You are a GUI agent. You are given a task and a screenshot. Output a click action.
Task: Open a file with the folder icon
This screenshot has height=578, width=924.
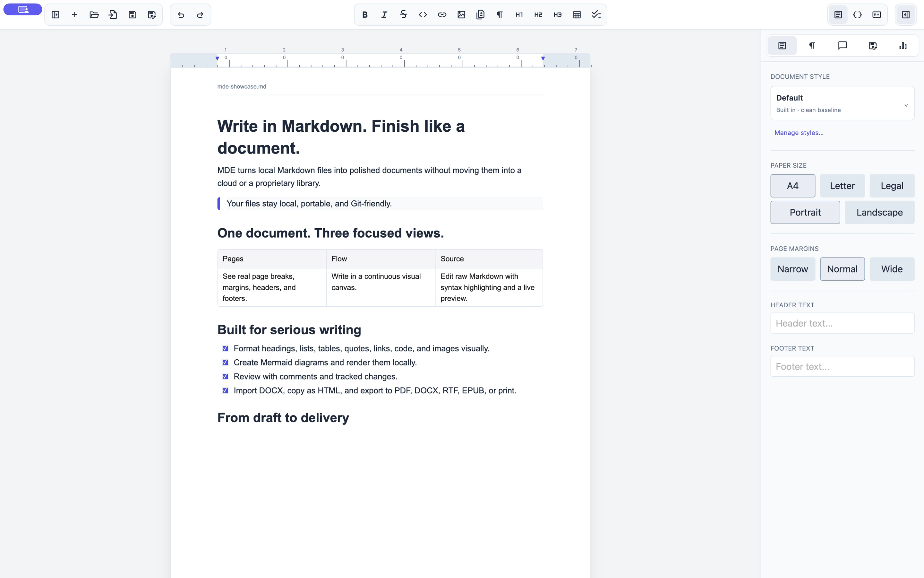click(x=94, y=14)
